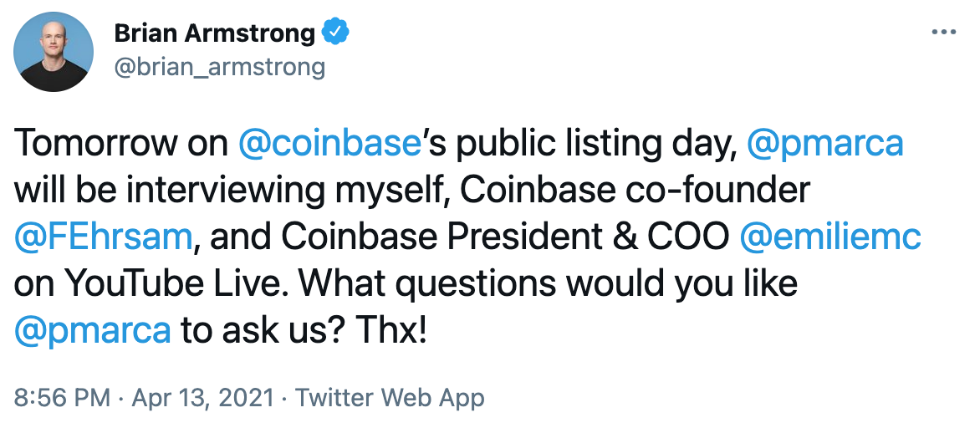
Task: Open the three-dot more options menu
Action: [943, 33]
